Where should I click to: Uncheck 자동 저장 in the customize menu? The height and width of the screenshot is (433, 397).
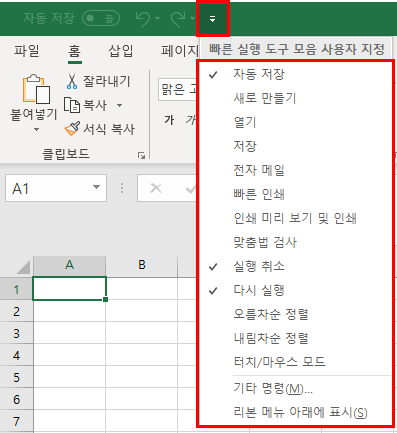click(x=295, y=74)
